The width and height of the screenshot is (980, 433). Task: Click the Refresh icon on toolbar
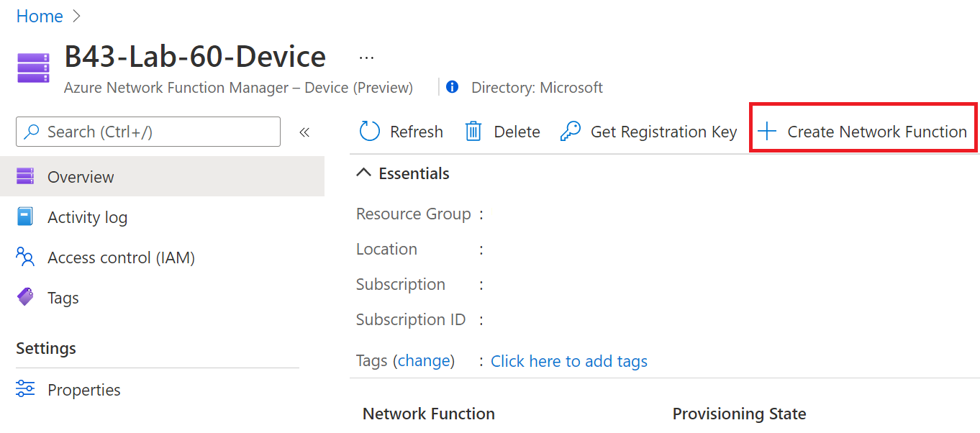point(369,131)
